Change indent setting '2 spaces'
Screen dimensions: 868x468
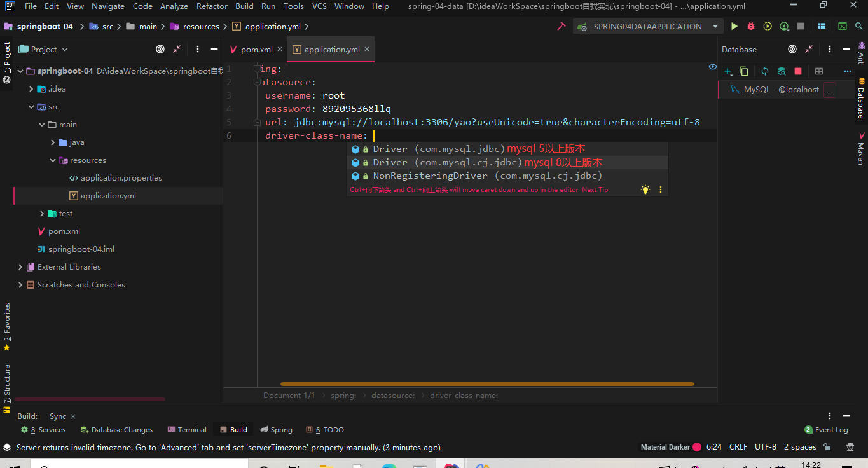[x=800, y=447]
